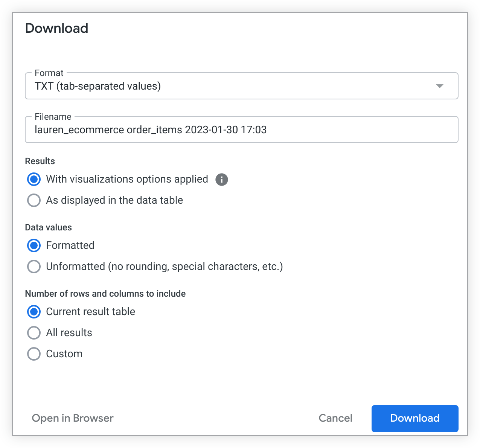The height and width of the screenshot is (448, 480).
Task: Select the Custom rows option
Action: (x=34, y=354)
